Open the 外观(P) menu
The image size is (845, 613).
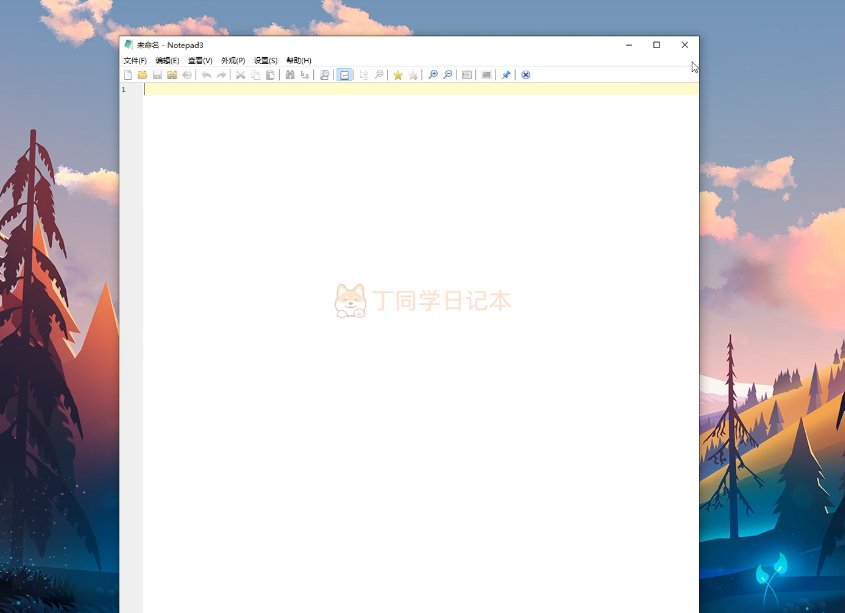[x=233, y=60]
